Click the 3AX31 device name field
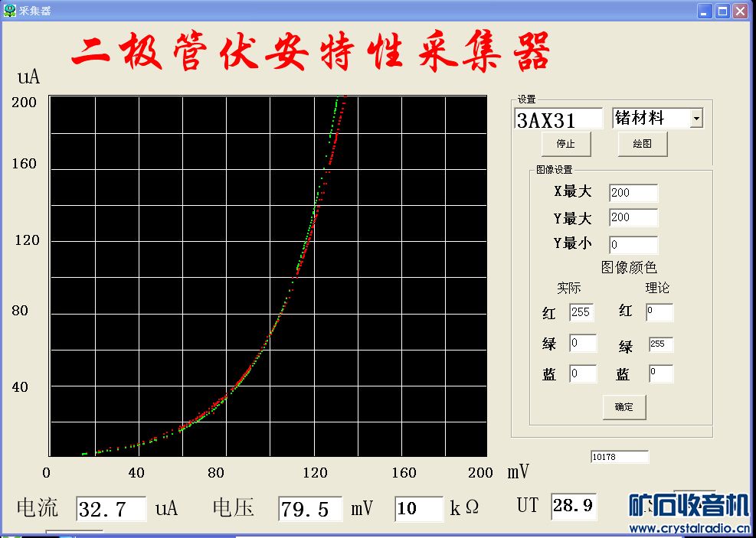The width and height of the screenshot is (756, 538). pos(558,119)
